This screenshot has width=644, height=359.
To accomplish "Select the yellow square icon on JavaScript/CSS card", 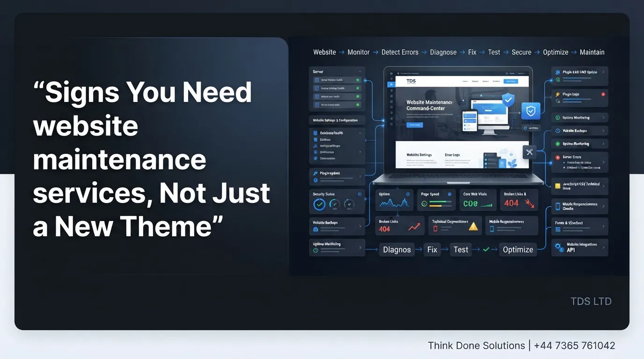I will (557, 186).
